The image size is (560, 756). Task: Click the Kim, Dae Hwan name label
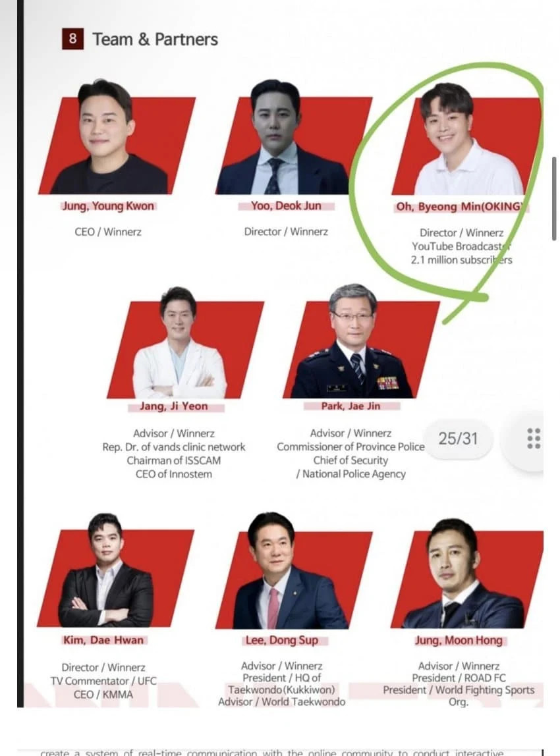pos(103,640)
